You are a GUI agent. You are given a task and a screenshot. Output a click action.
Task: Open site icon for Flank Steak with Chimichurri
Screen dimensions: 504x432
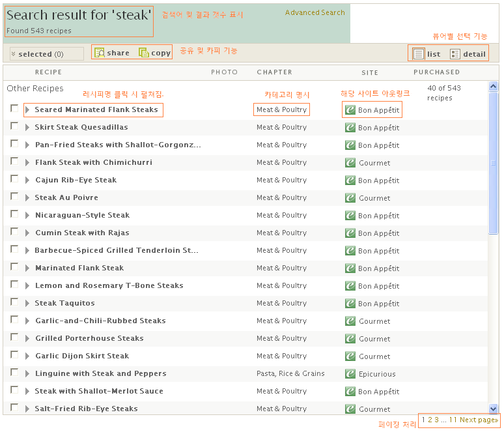pyautogui.click(x=350, y=163)
